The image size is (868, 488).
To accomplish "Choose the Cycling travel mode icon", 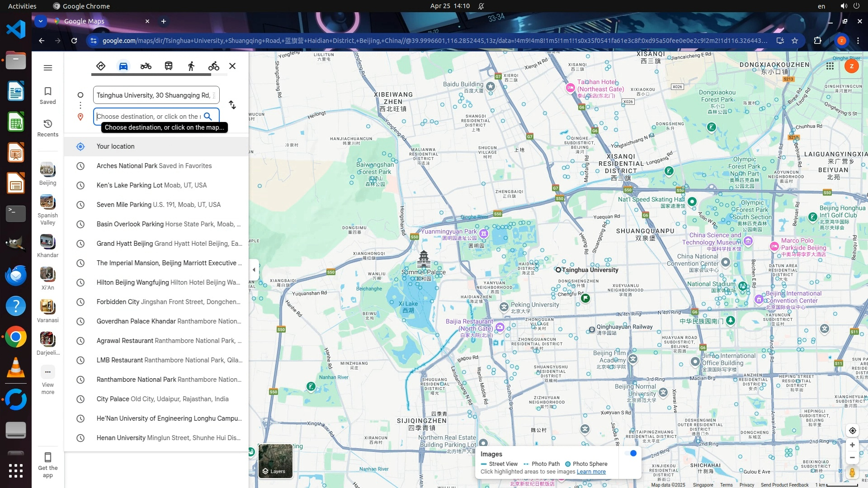I will [213, 66].
